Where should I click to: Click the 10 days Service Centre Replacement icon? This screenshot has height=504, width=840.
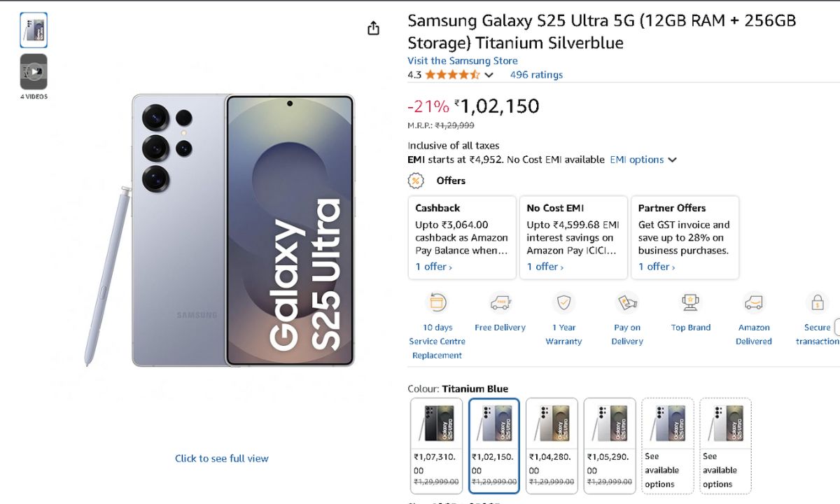pos(437,302)
